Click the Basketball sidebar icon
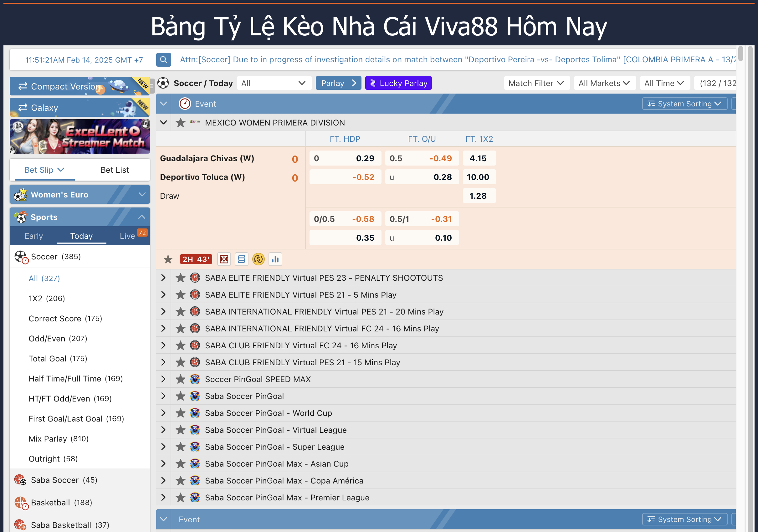The height and width of the screenshot is (532, 758). 21,503
